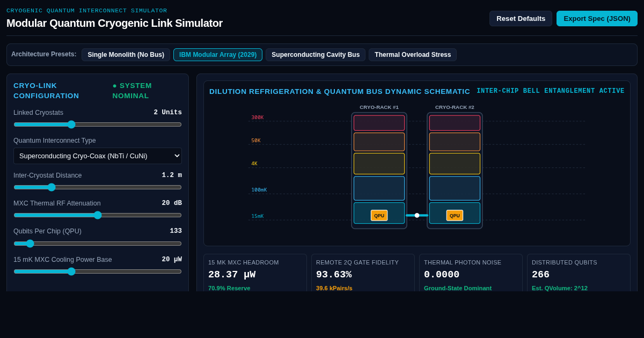Adjust the Linked Cryostats slider
Image resolution: width=644 pixels, height=338 pixels.
[98, 124]
